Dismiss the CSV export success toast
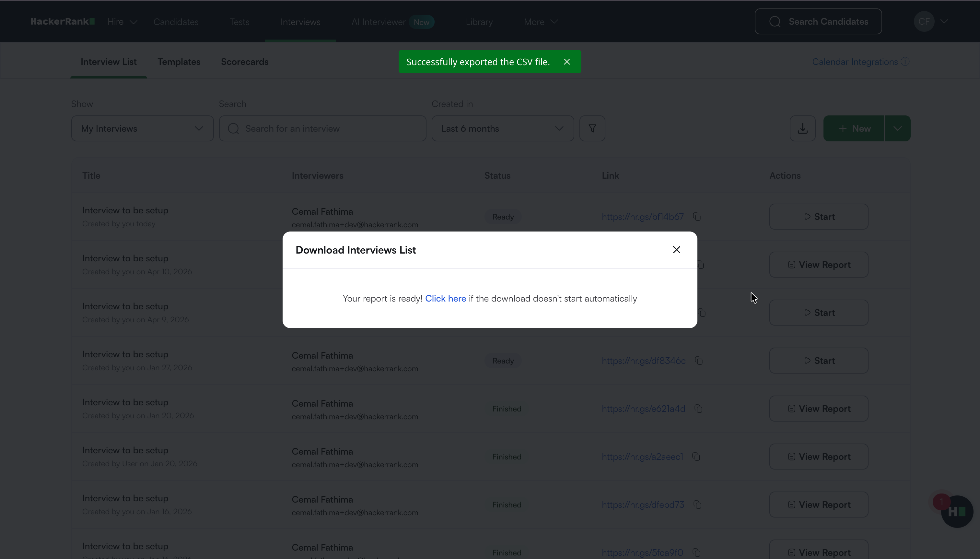This screenshot has width=980, height=559. [x=567, y=62]
